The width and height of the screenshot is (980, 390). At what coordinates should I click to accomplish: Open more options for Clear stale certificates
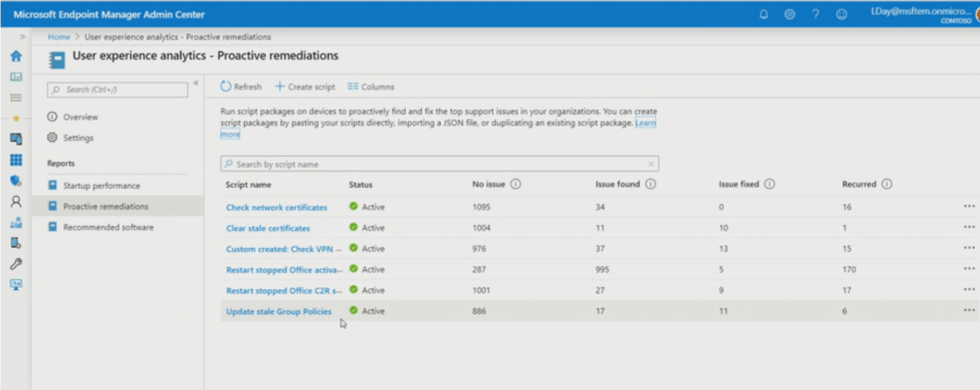(969, 226)
